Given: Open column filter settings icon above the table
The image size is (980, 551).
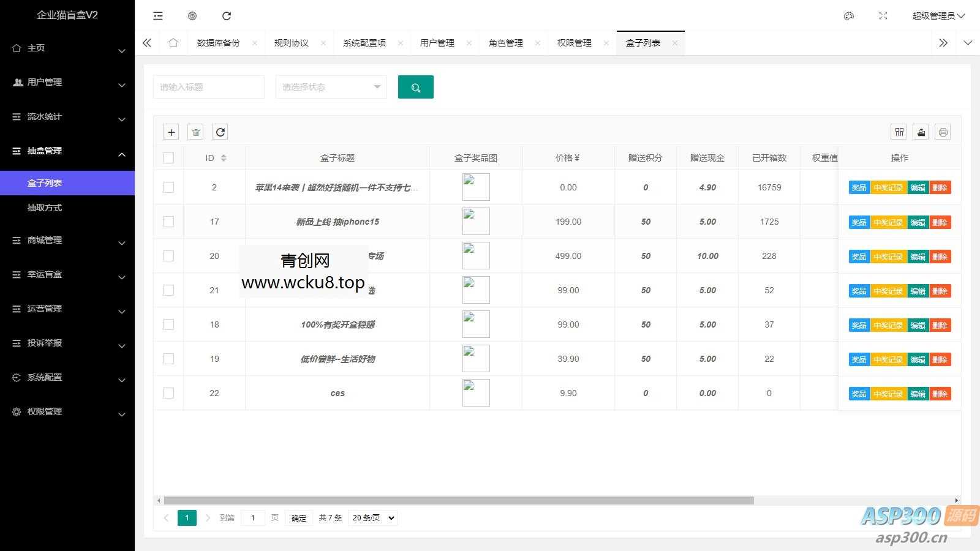Looking at the screenshot, I should point(899,132).
